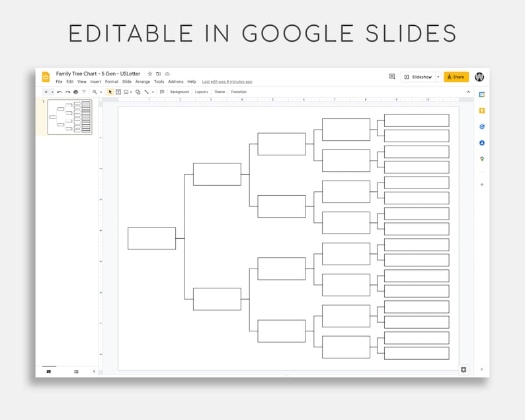Viewport: 525px width, 420px height.
Task: Open the File menu
Action: coord(59,82)
